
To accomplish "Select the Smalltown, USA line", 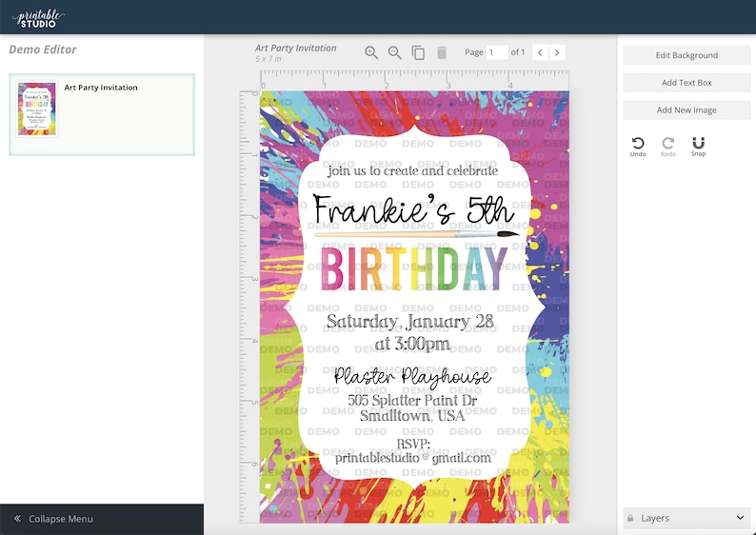I will 412,416.
